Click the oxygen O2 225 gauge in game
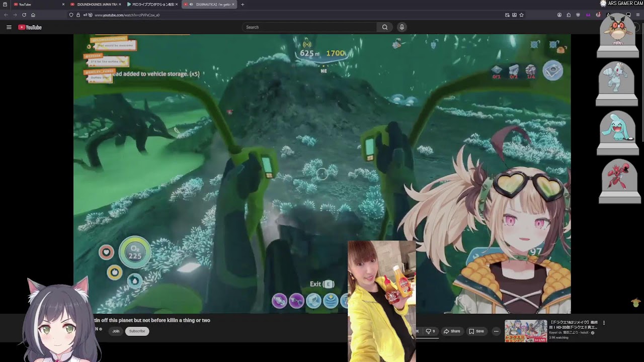 tap(135, 252)
